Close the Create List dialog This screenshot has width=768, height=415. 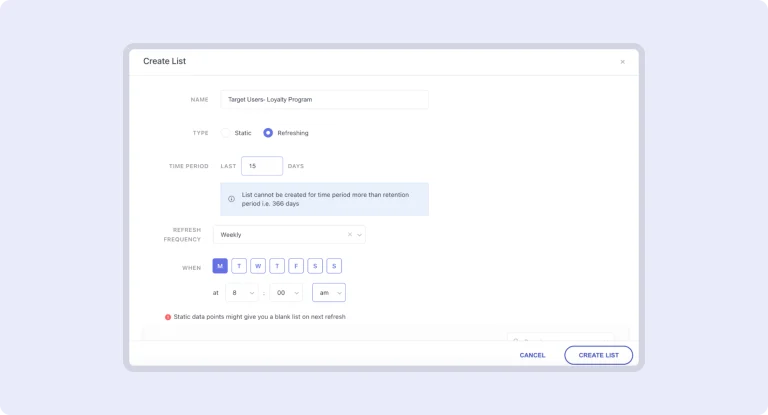(622, 62)
